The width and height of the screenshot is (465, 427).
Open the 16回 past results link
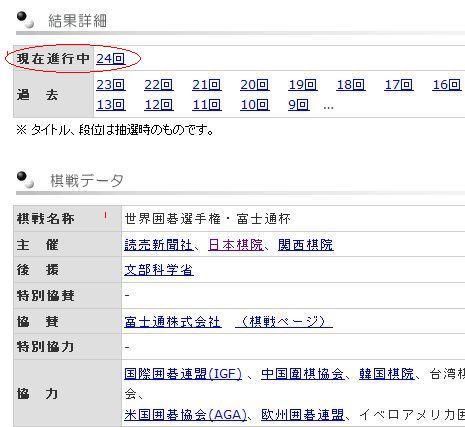(x=447, y=85)
